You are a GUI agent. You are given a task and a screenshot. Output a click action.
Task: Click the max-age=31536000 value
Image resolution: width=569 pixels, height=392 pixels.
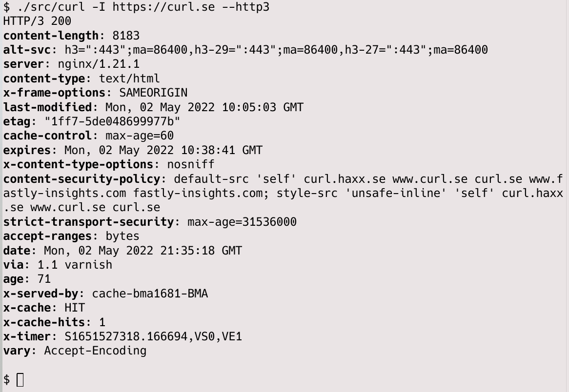(242, 221)
